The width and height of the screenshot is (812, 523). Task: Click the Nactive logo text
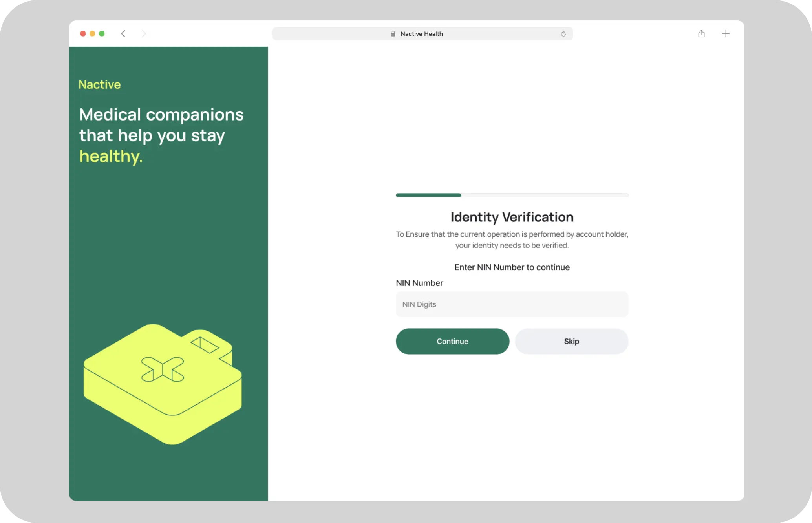pos(99,84)
